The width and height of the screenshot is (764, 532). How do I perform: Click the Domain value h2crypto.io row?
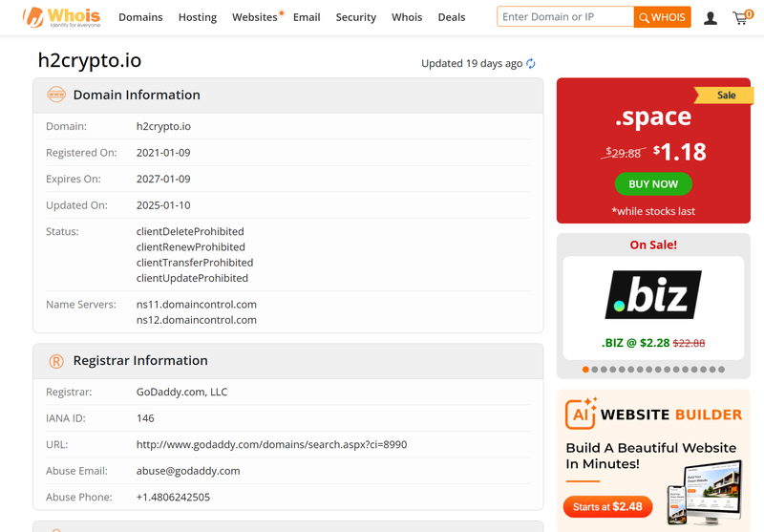(288, 126)
